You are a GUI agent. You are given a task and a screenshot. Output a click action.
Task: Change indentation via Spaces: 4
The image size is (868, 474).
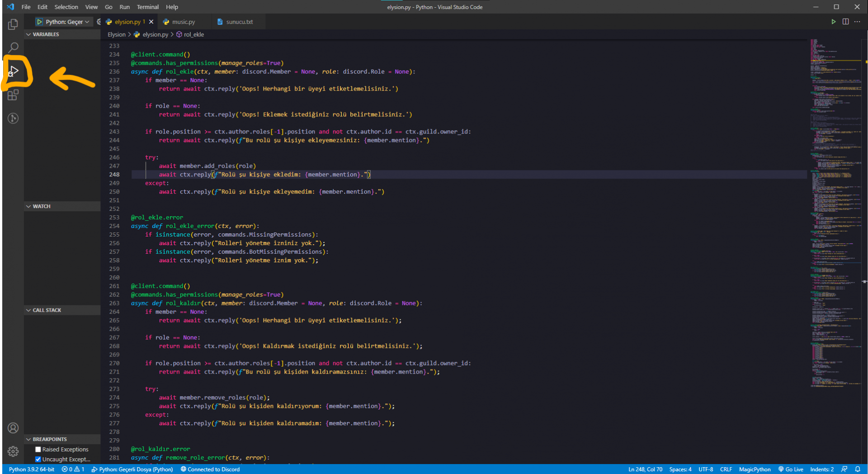tap(680, 469)
